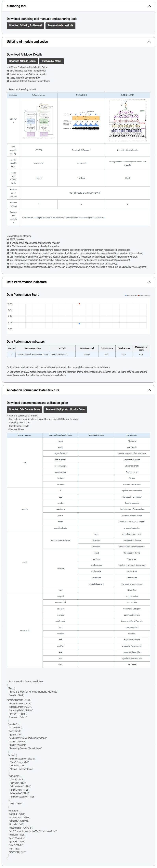157x868 pixels.
Task: Click the blue measurement chart point
Action: pos(79,324)
